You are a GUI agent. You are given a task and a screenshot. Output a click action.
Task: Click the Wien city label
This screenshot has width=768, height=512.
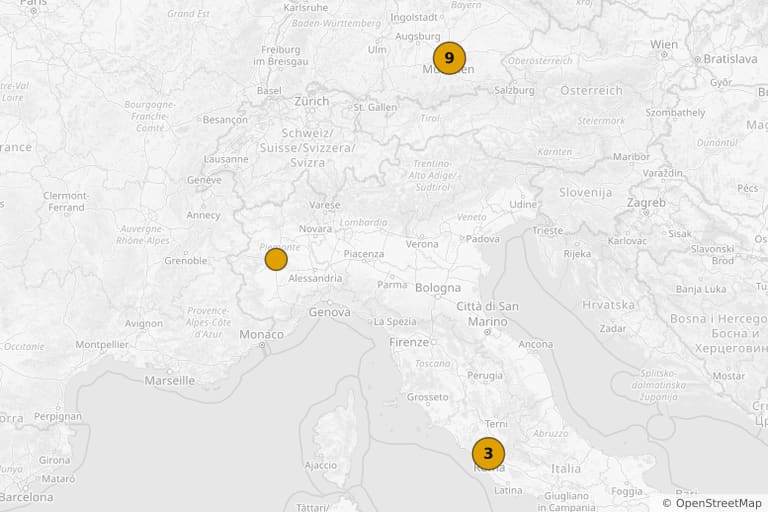[664, 44]
